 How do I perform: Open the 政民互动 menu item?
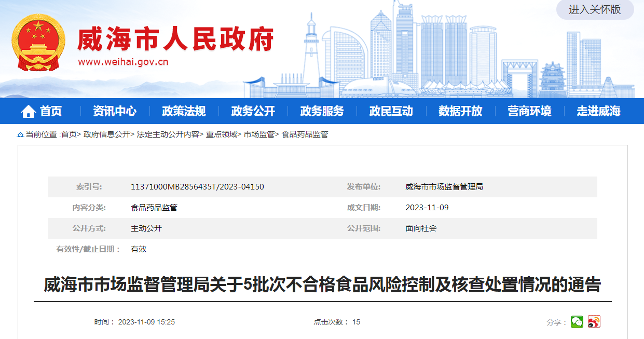pos(391,111)
